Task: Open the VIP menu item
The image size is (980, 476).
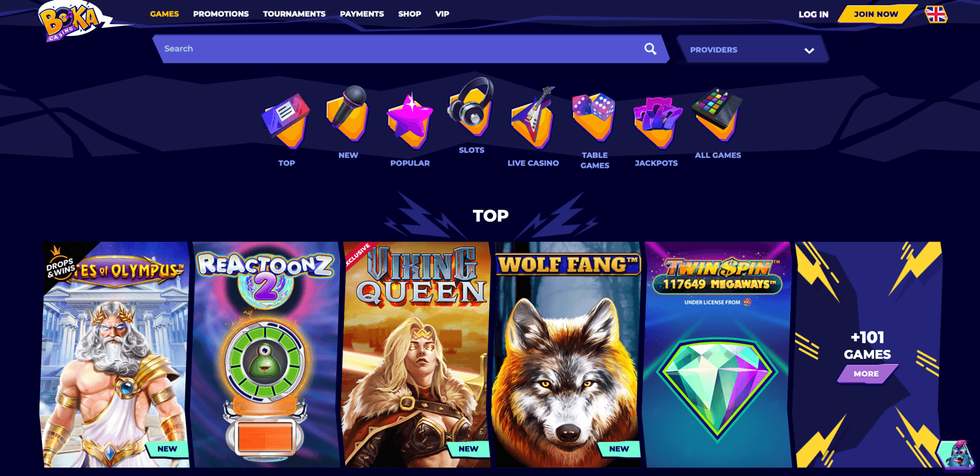Action: tap(442, 14)
